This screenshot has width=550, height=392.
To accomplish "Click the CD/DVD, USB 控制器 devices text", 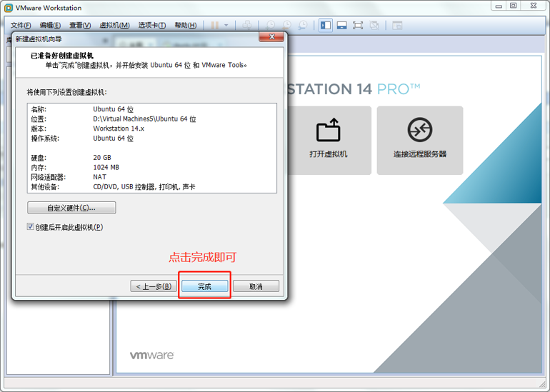I will (x=144, y=187).
